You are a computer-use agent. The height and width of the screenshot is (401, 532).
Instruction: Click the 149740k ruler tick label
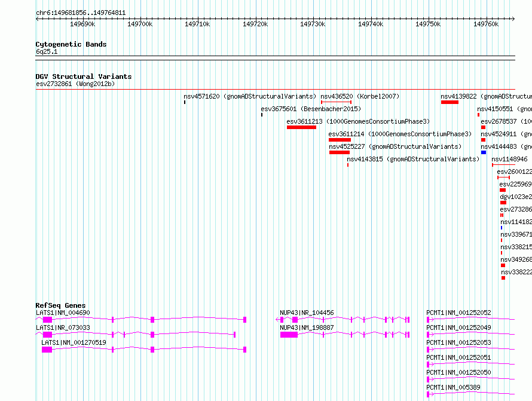click(371, 24)
